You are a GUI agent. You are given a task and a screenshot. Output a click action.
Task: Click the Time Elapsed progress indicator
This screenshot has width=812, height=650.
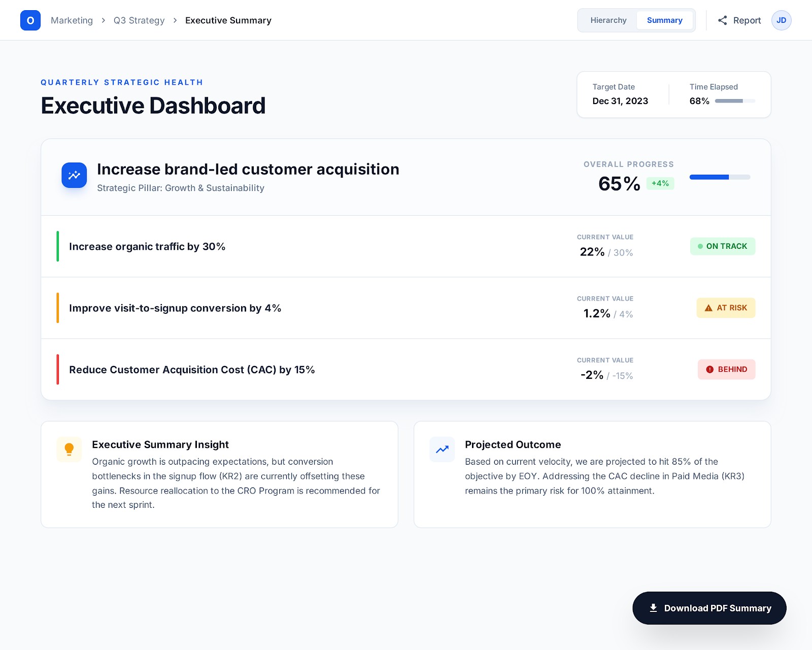point(734,101)
